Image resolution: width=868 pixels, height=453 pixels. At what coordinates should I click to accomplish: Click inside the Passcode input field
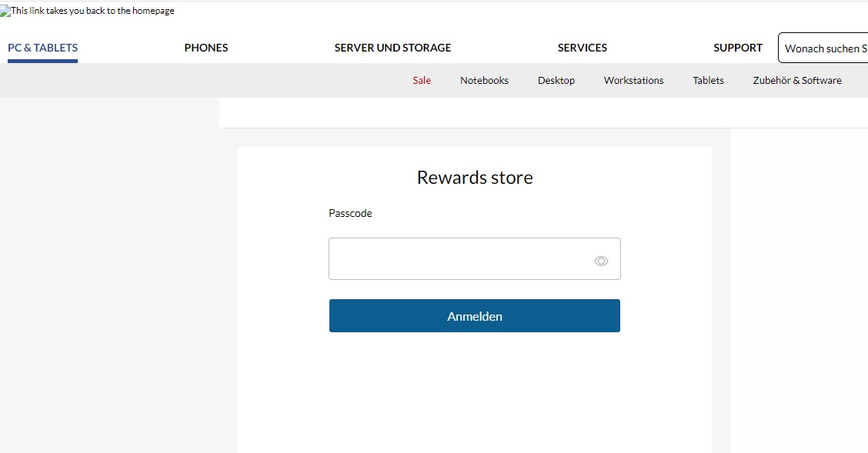(x=462, y=258)
